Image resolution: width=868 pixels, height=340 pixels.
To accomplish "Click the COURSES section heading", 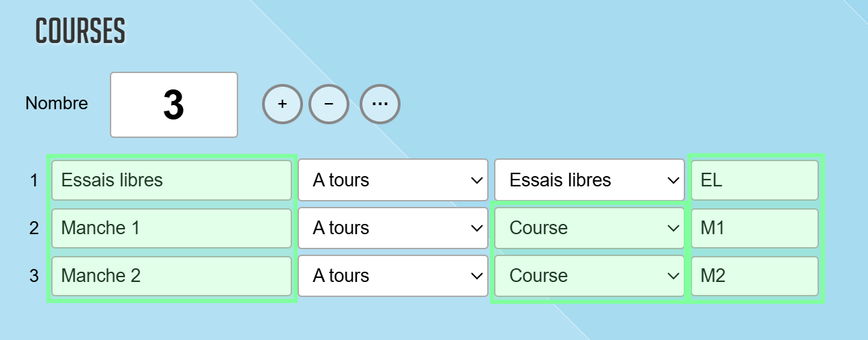I will pyautogui.click(x=81, y=31).
